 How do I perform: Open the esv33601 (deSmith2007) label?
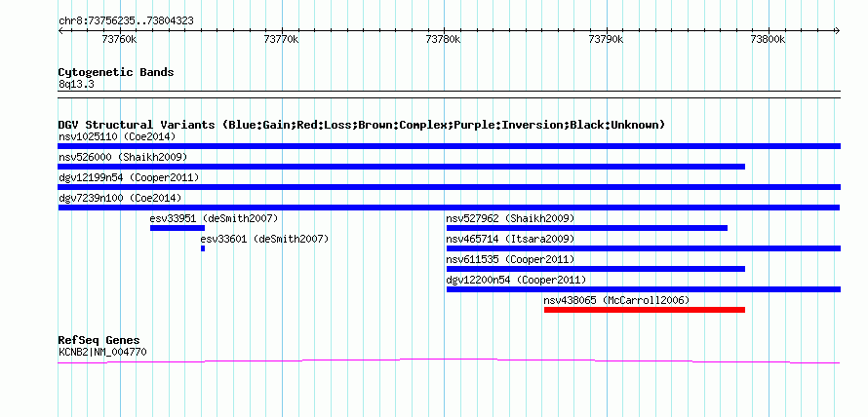(264, 239)
